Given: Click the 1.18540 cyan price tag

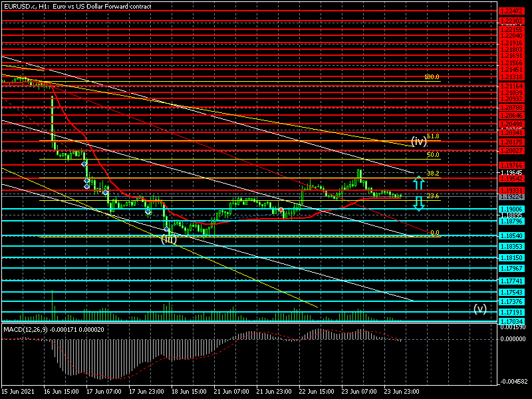Looking at the screenshot, I should 511,236.
